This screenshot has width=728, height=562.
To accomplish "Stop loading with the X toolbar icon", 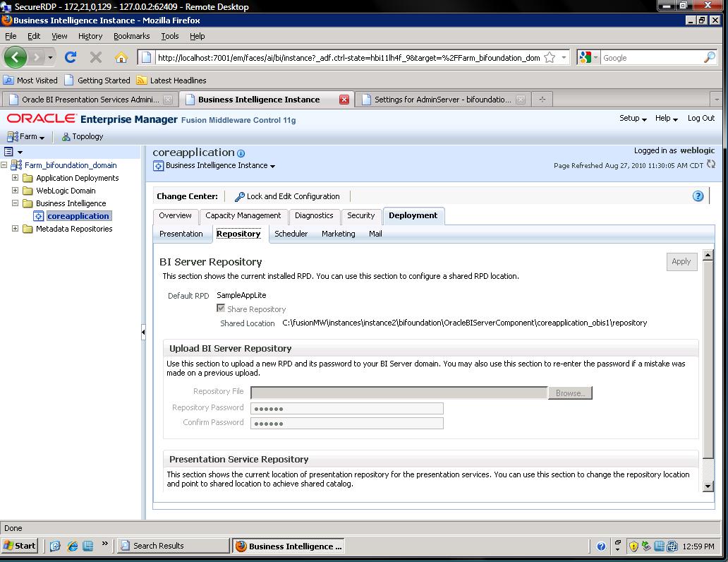I will tap(96, 57).
